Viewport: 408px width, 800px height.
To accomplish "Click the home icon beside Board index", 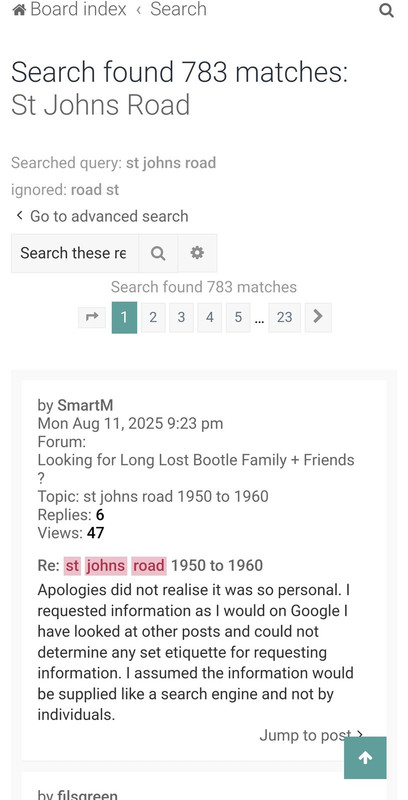I will 19,9.
